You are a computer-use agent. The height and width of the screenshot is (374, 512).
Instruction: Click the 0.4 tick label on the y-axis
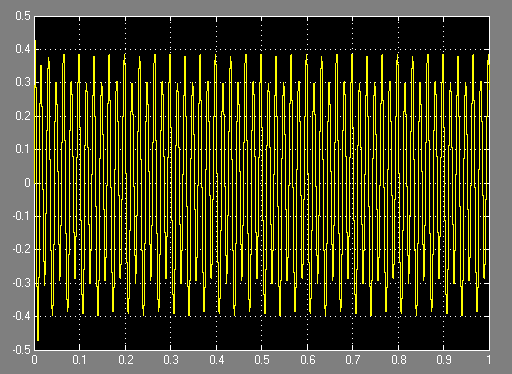tap(23, 49)
